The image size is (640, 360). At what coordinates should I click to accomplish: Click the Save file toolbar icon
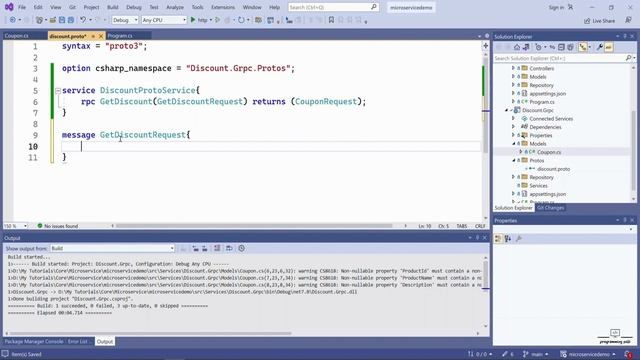point(62,20)
